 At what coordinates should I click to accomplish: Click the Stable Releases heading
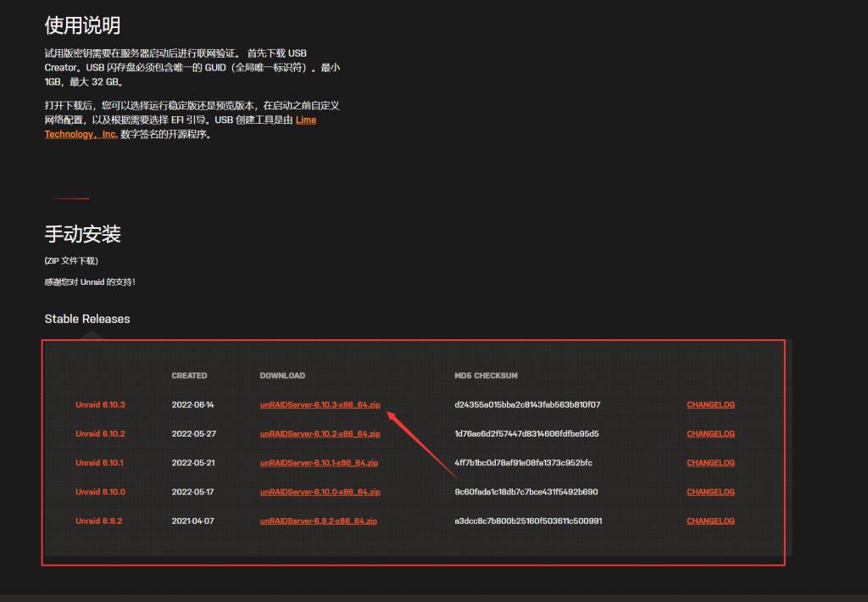(x=87, y=319)
